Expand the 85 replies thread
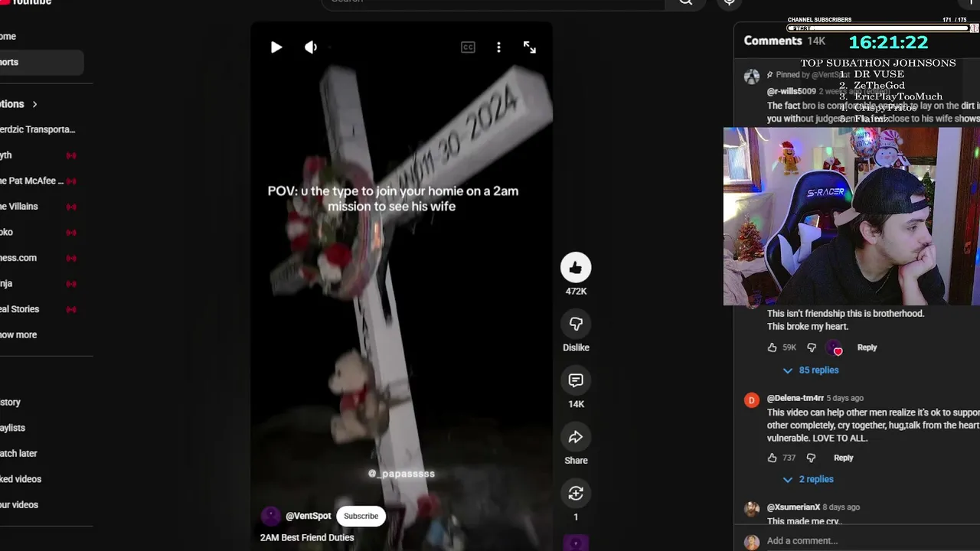This screenshot has height=551, width=980. 810,370
